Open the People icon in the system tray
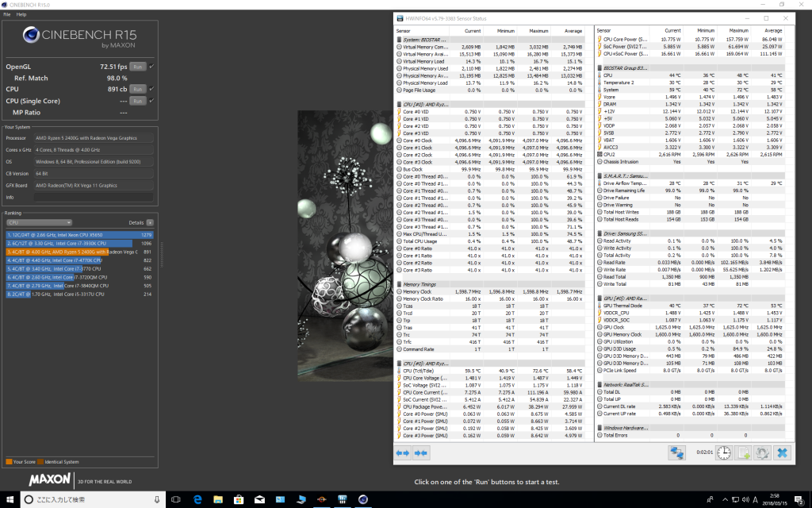The height and width of the screenshot is (508, 812). pos(710,500)
